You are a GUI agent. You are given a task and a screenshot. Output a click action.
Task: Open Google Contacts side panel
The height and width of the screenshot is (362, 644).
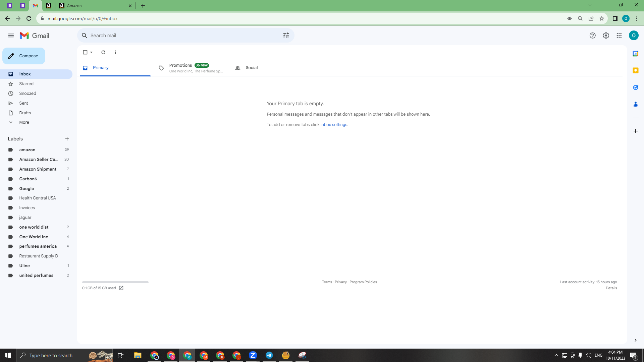tap(636, 104)
